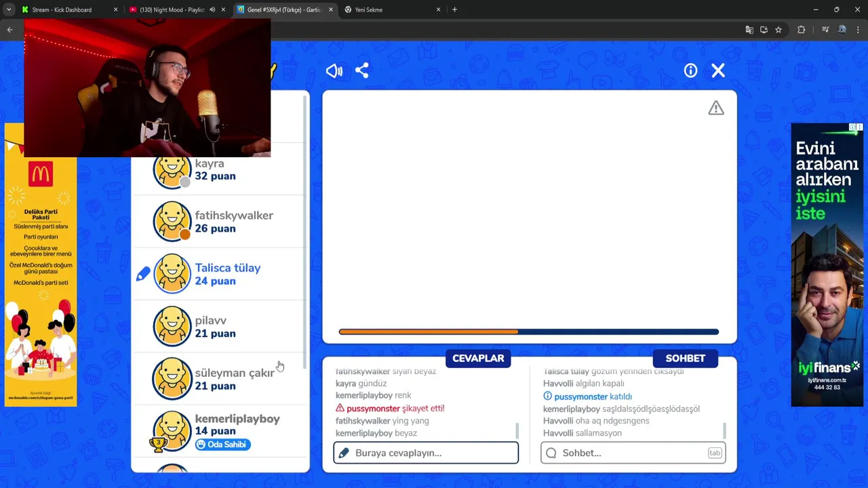Click the round timer progress bar
The image size is (868, 488).
[x=529, y=331]
